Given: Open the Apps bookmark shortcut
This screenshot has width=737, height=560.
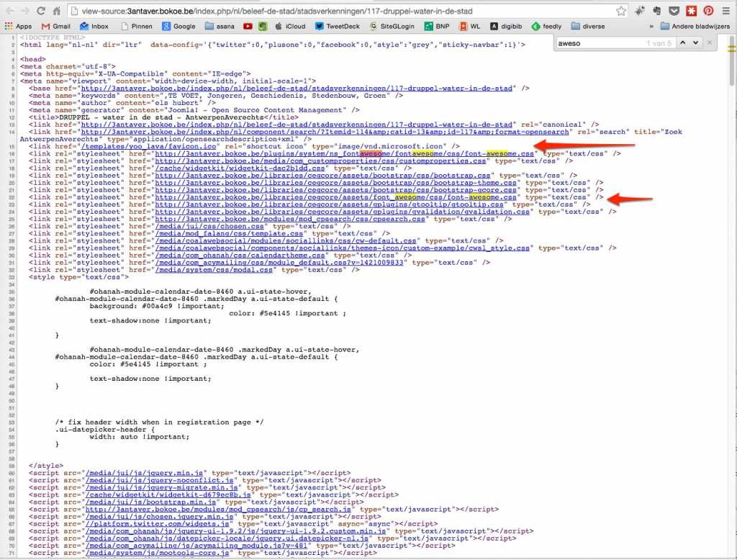Looking at the screenshot, I should point(18,27).
